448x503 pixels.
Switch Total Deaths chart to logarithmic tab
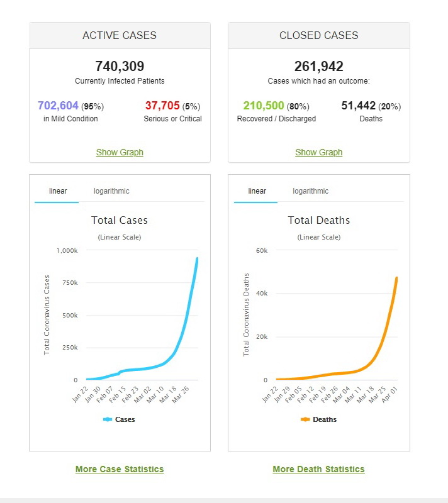tap(310, 191)
